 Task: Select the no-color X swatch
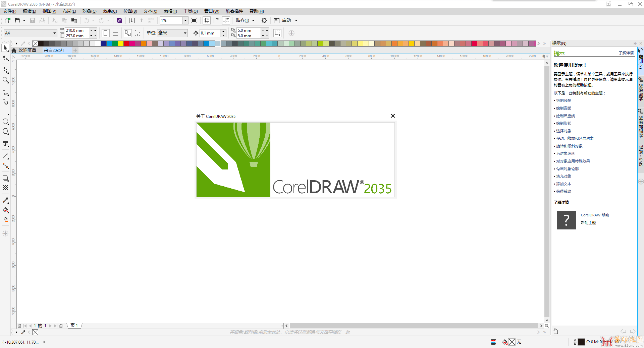click(35, 44)
